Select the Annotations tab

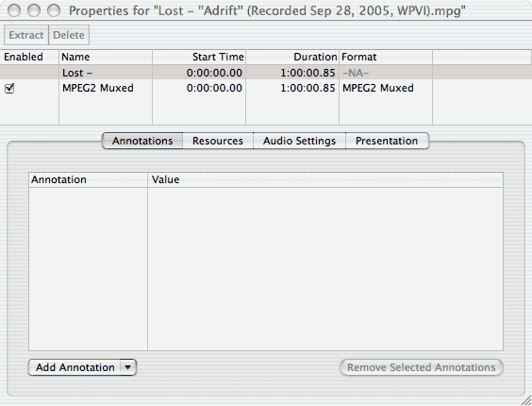[142, 141]
